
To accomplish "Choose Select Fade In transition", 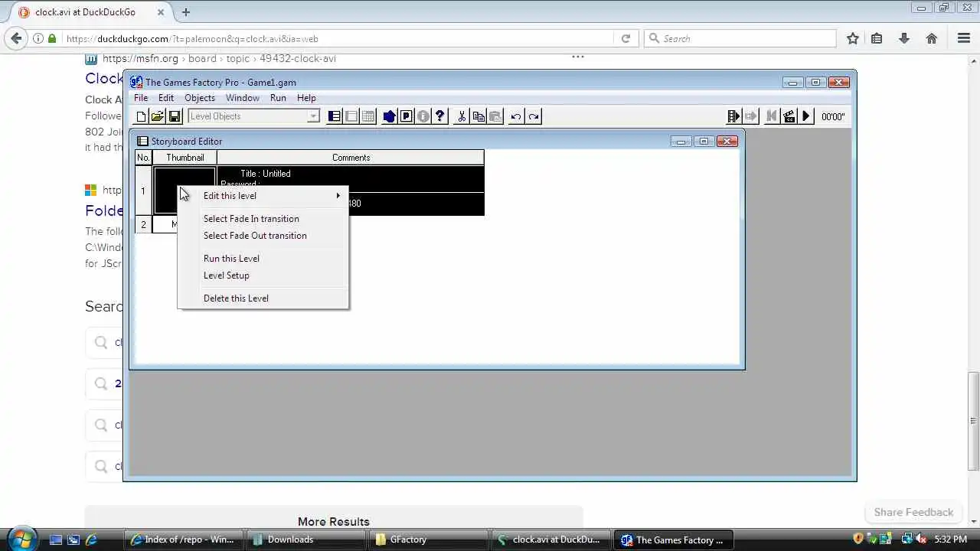I will point(263,219).
